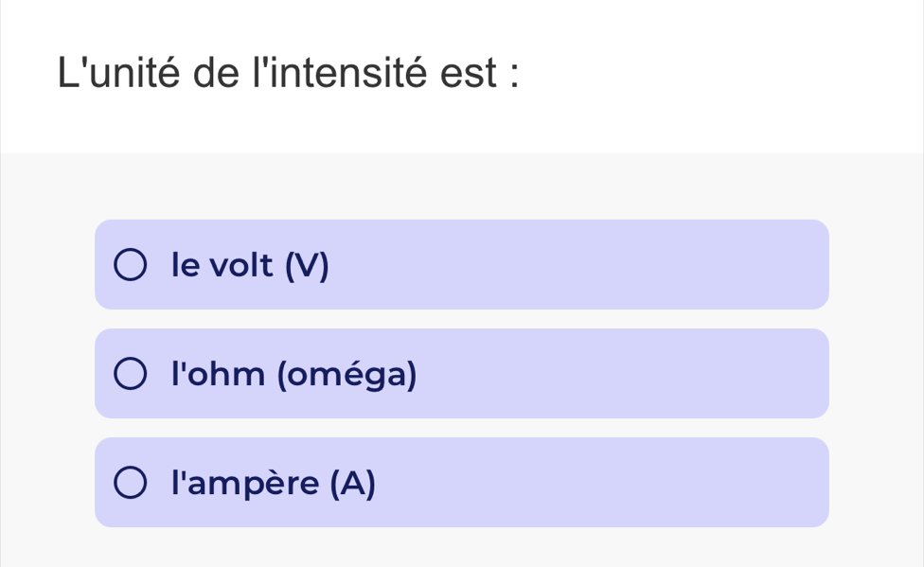The height and width of the screenshot is (567, 924).
Task: Tap the text label "le volt (V)"
Action: coord(249,266)
